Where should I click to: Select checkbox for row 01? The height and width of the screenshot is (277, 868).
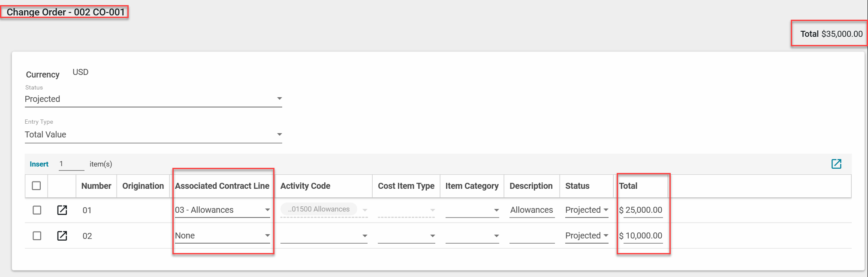(37, 210)
